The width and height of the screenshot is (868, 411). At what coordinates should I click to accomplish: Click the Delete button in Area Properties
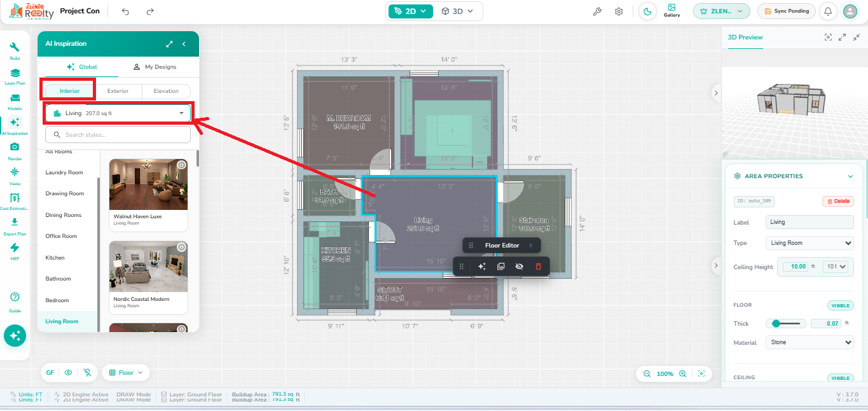tap(838, 201)
